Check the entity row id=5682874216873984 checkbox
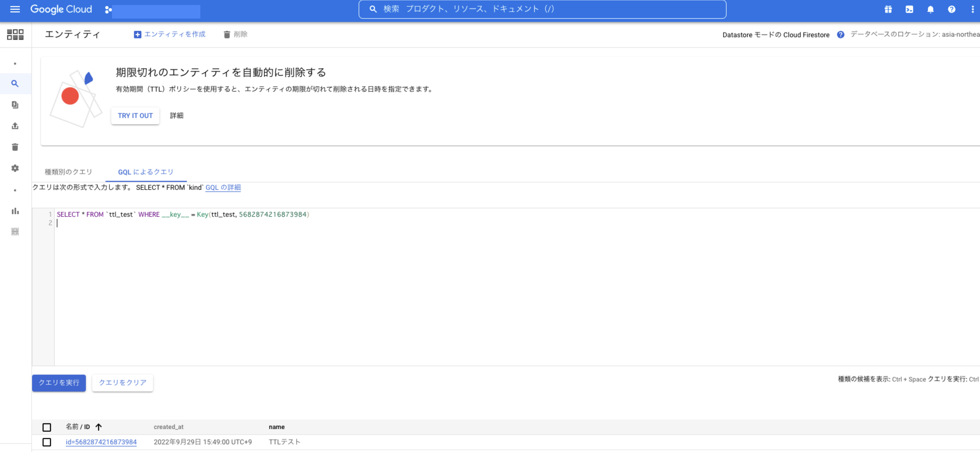 coord(47,442)
